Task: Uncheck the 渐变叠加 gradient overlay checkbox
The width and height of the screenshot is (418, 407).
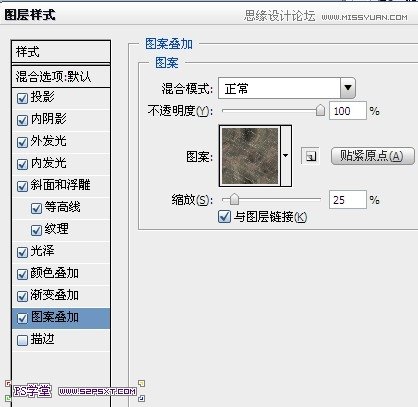Action: (x=22, y=296)
